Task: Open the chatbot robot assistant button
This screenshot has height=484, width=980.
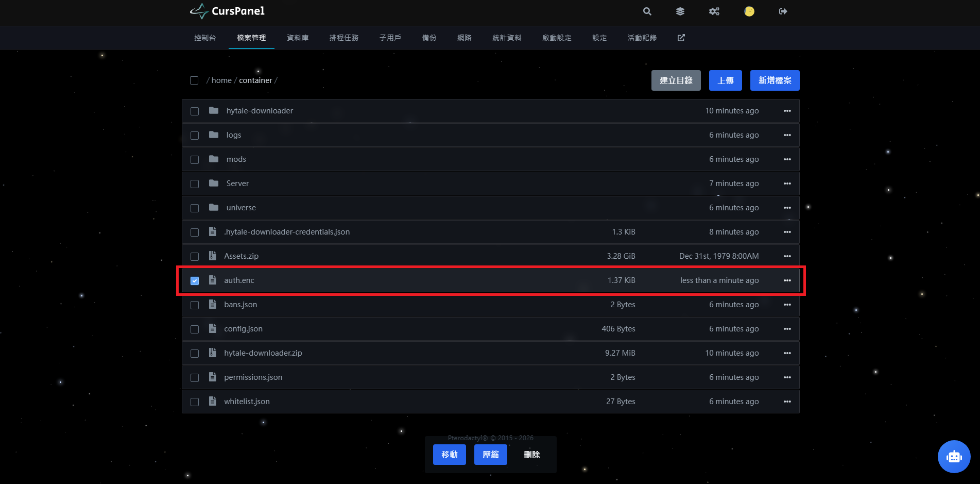Action: (954, 456)
